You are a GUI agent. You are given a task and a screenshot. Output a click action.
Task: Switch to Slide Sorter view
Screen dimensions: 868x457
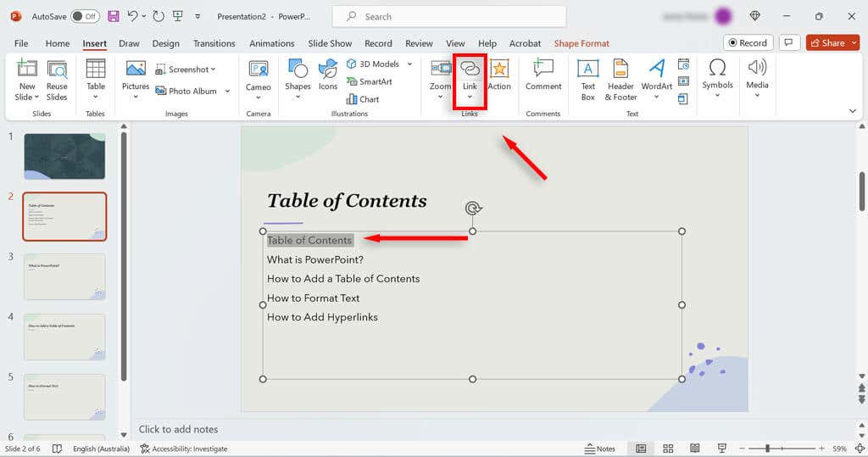point(668,449)
